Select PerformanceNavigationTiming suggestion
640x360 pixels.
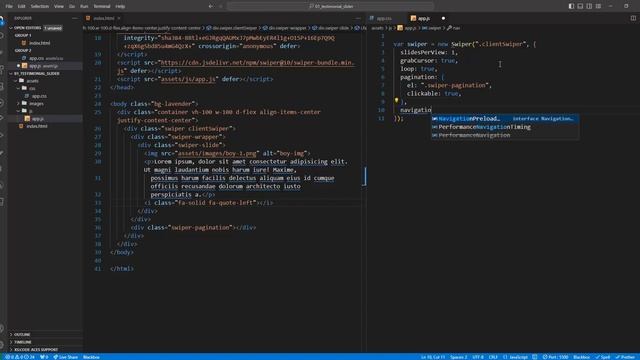tap(505, 127)
